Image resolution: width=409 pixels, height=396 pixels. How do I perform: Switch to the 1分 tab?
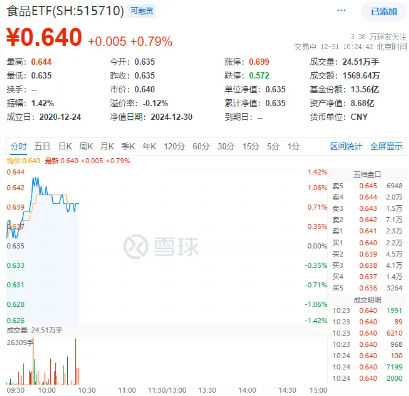(294, 146)
